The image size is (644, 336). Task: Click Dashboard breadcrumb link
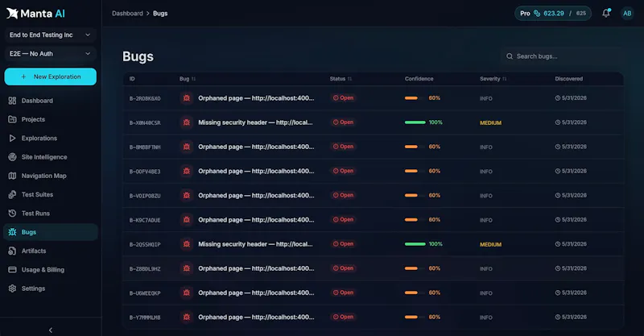coord(127,13)
